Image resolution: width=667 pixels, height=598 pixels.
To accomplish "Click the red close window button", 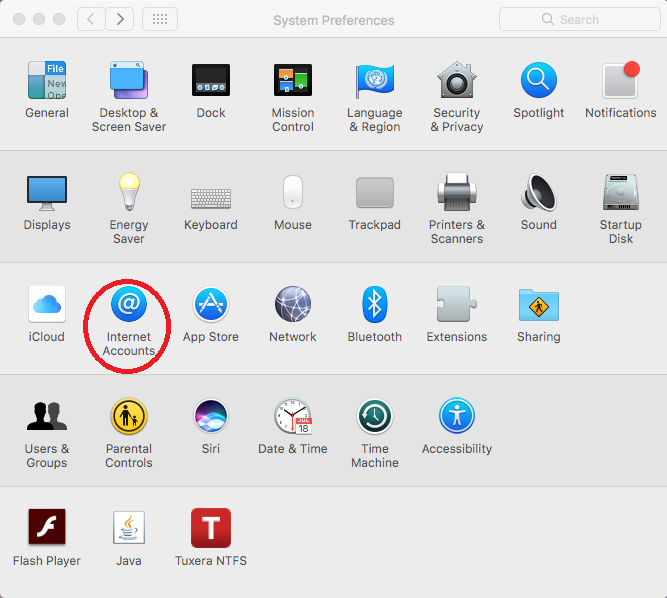I will pyautogui.click(x=19, y=19).
